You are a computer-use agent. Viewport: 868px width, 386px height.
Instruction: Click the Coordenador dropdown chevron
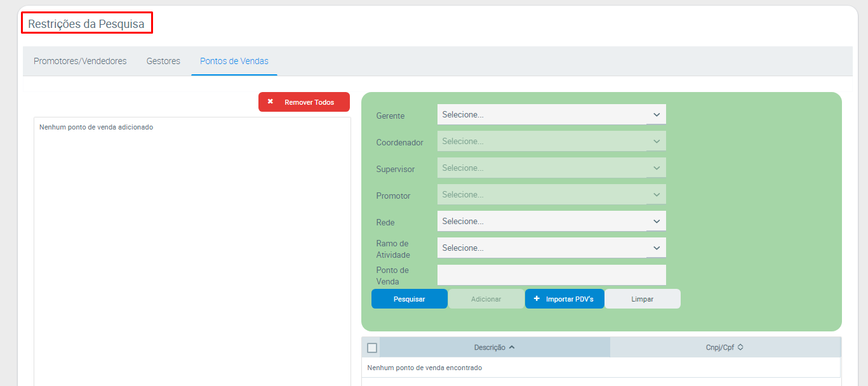[657, 142]
